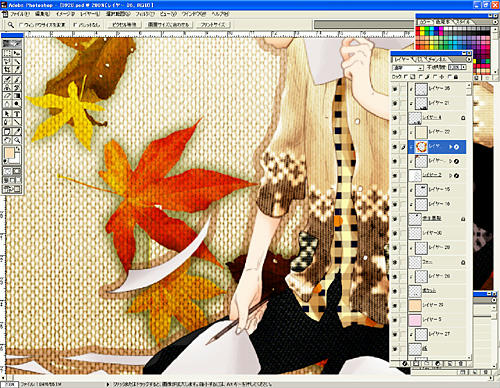The width and height of the screenshot is (500, 388).
Task: Click the Actual Pixels button in options bar
Action: 124,25
